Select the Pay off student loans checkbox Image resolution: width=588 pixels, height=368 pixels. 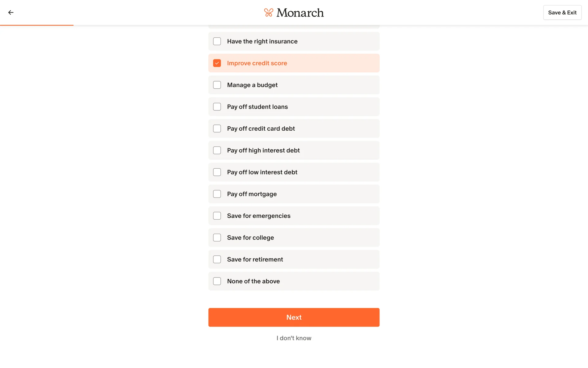(217, 107)
